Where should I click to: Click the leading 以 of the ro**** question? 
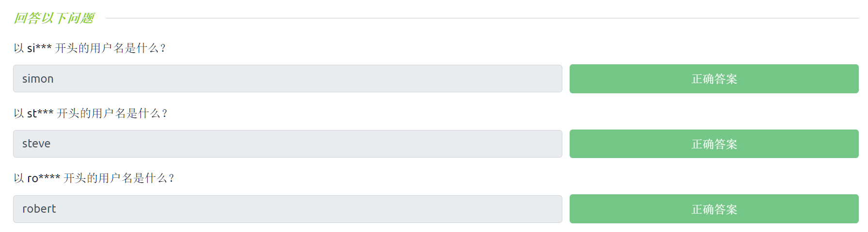click(19, 178)
